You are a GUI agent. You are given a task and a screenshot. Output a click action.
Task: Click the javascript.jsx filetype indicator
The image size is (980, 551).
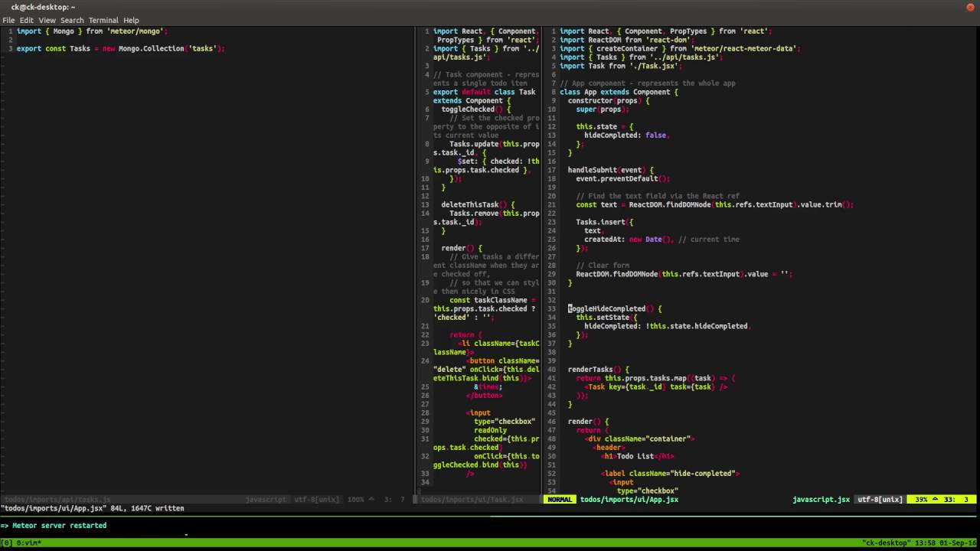[x=821, y=500]
